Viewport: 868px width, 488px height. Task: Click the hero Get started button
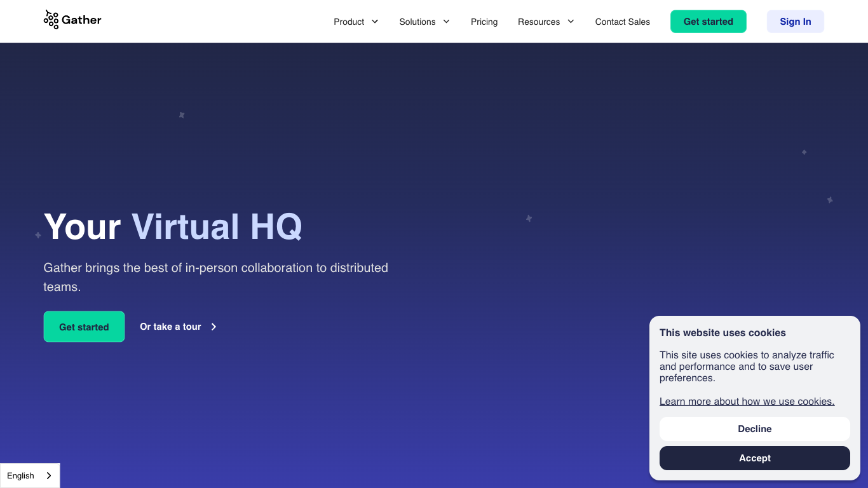(84, 327)
